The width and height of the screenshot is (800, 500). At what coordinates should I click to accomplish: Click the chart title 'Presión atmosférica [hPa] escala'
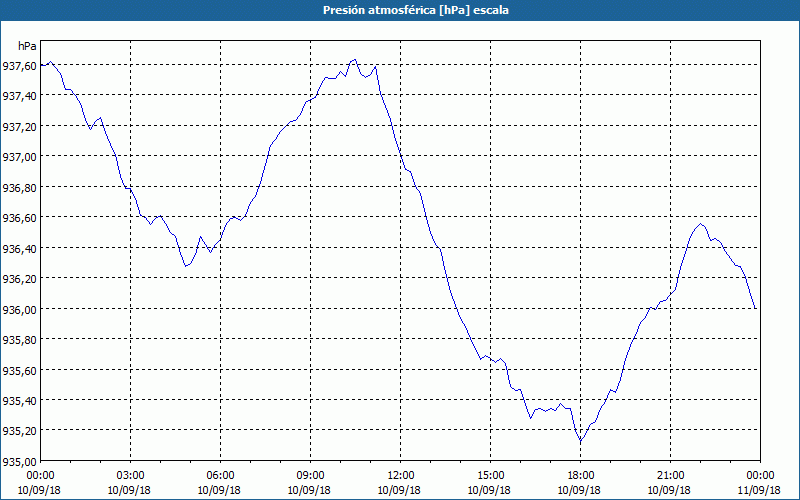[415, 10]
